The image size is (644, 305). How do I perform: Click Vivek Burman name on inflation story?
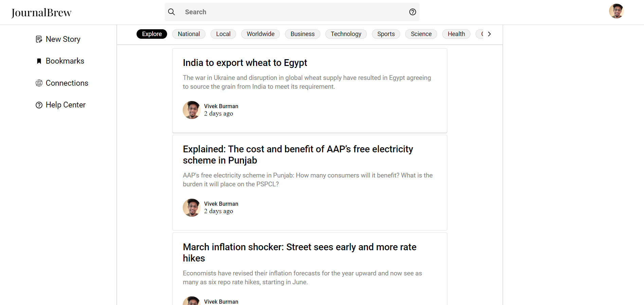(221, 302)
